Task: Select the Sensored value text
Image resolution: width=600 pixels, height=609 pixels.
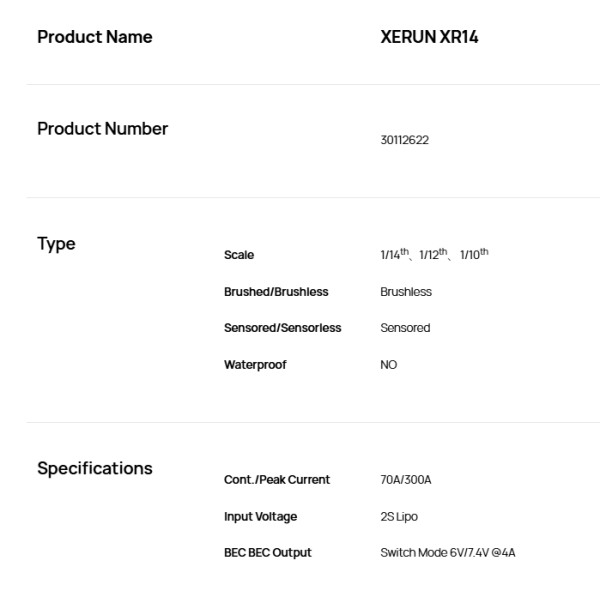Action: pos(405,328)
